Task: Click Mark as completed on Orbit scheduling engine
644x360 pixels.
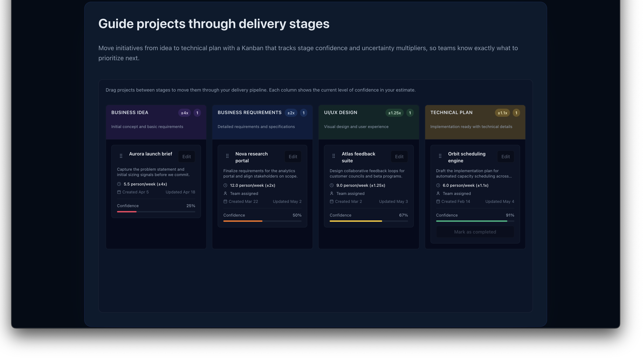Action: (x=475, y=232)
